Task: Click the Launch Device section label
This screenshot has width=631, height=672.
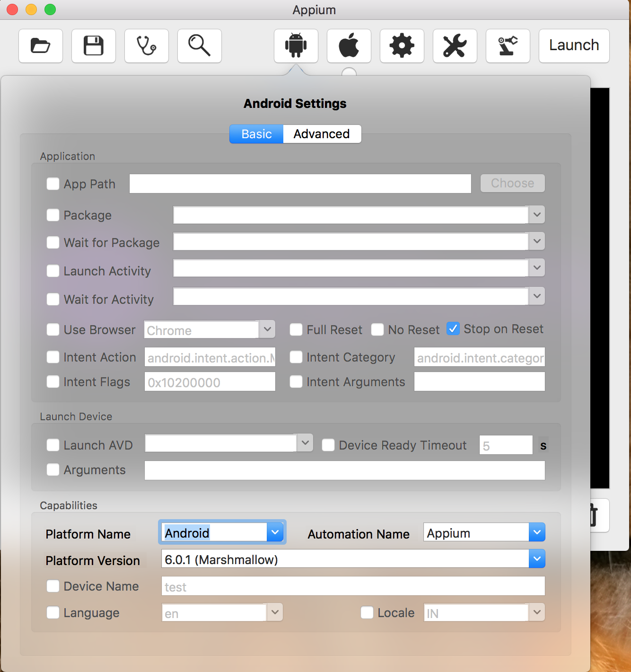Action: (76, 416)
